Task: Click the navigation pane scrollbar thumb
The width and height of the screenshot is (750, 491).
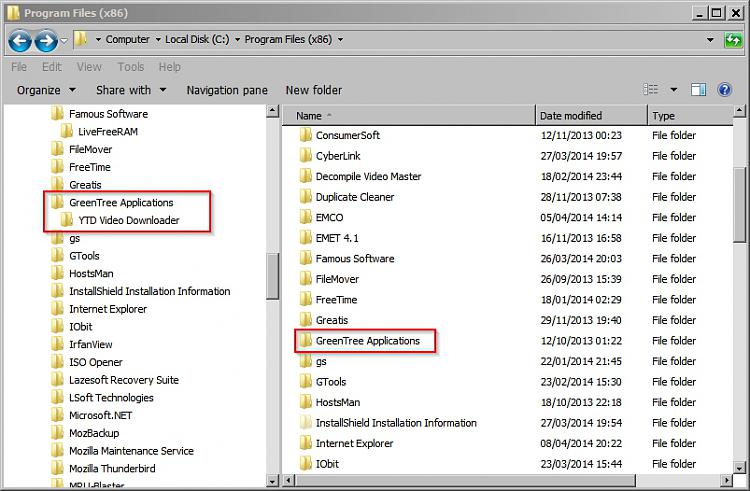Action: [273, 276]
